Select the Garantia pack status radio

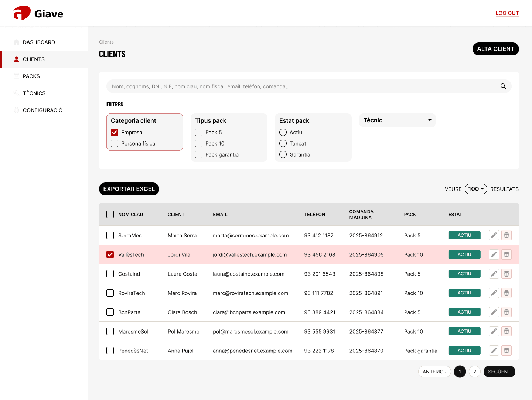[x=283, y=154]
